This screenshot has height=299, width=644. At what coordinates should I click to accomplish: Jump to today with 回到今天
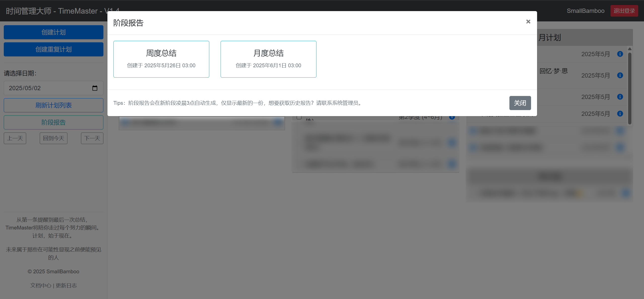(53, 138)
